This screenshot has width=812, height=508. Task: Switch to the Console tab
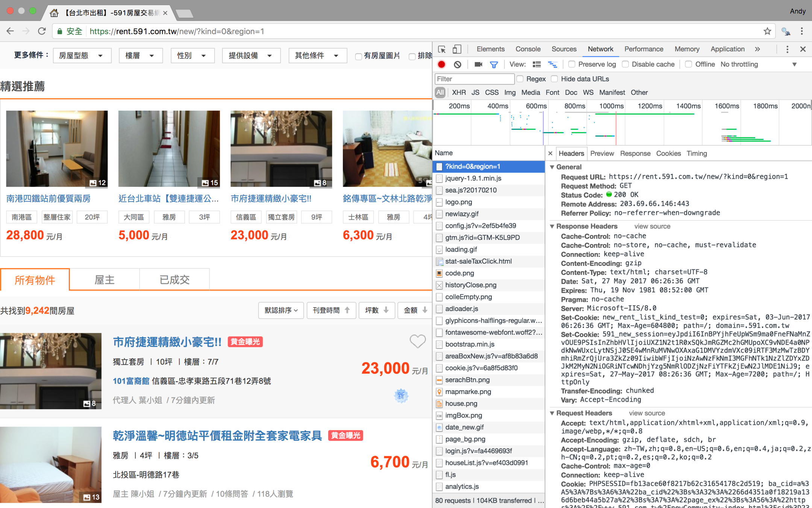(x=528, y=49)
